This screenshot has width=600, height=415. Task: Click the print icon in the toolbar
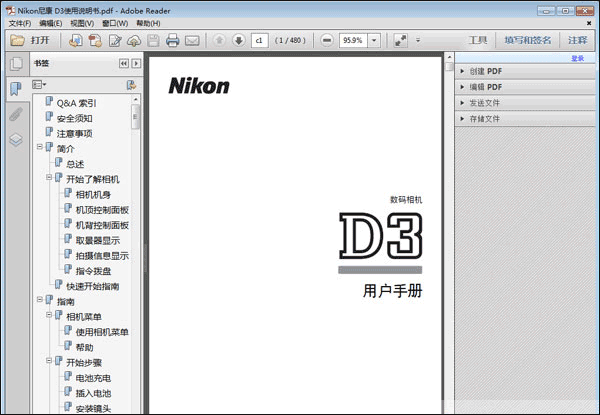(x=172, y=41)
